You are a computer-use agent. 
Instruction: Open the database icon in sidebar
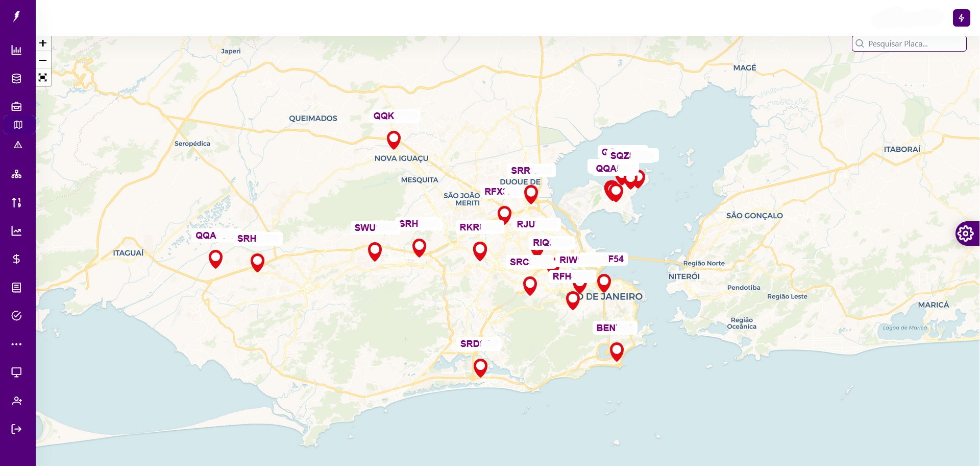16,78
